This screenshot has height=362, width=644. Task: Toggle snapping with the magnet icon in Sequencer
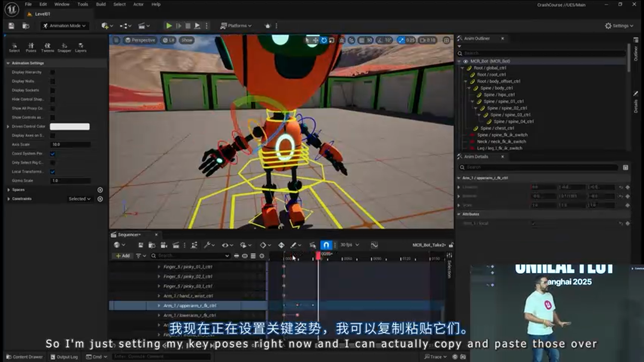[x=327, y=245]
